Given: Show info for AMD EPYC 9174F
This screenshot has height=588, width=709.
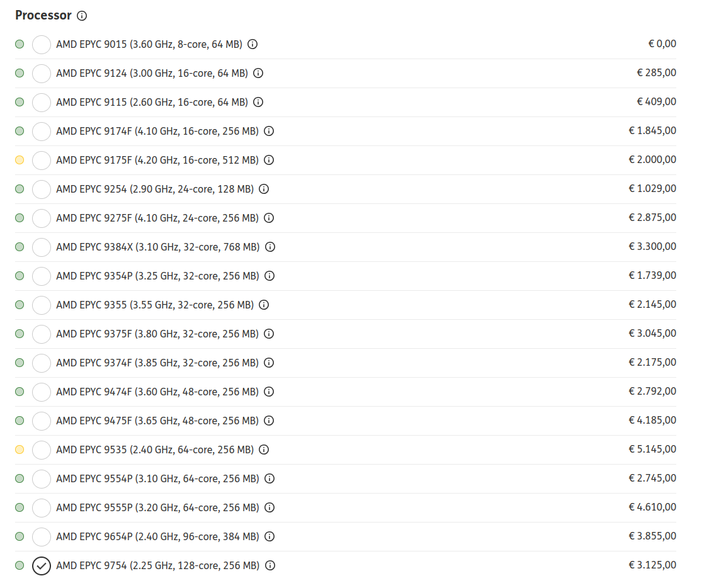Looking at the screenshot, I should pos(269,131).
